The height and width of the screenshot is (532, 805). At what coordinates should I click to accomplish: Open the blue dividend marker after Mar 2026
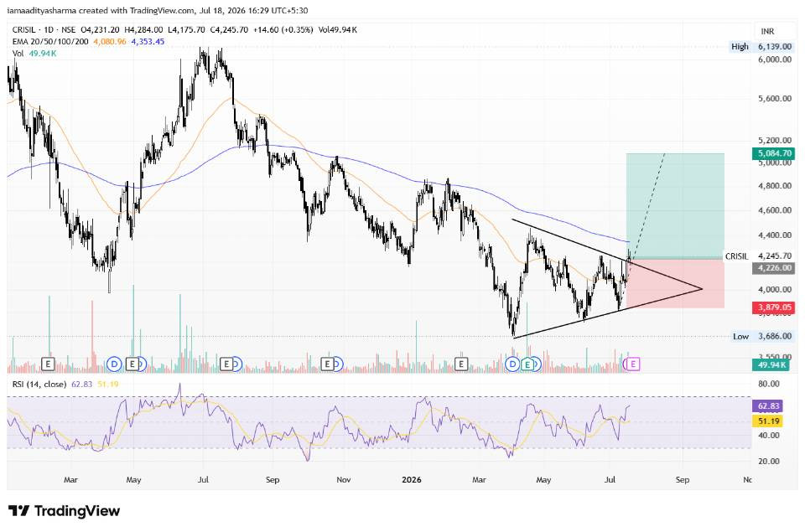click(x=512, y=364)
